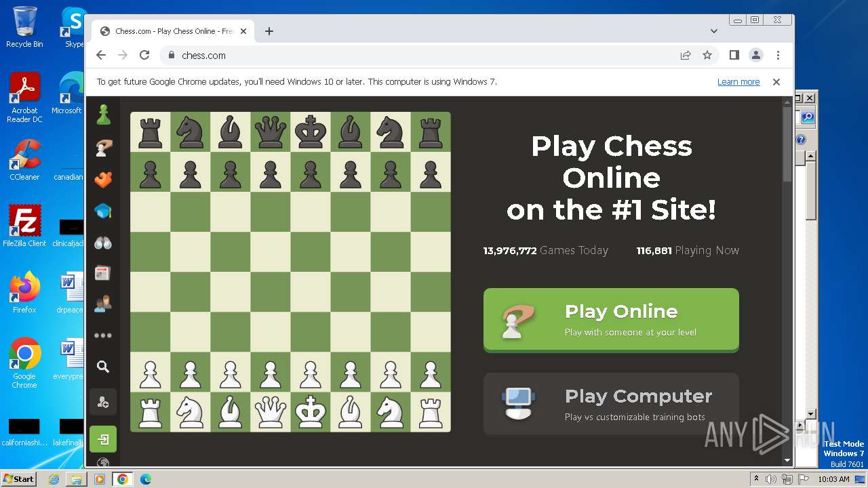The height and width of the screenshot is (488, 868).
Task: Click page vertical scrollbar thumb
Action: [787, 144]
